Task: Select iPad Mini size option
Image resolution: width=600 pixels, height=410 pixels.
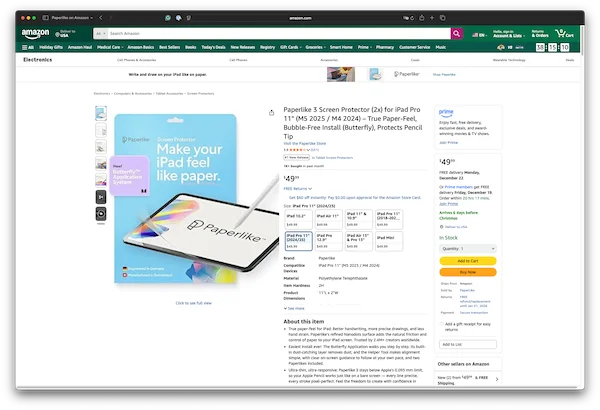Action: 389,241
